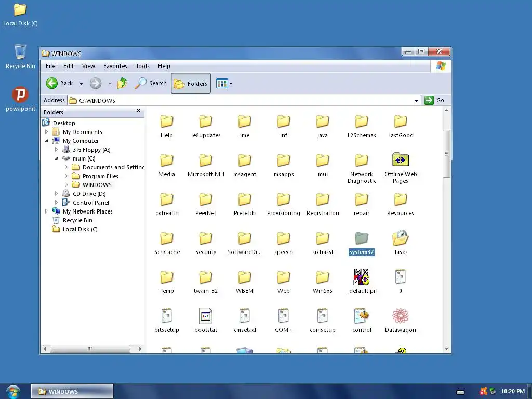Click WINDOWS taskbar button
Screen dimensions: 532x399
point(72,392)
